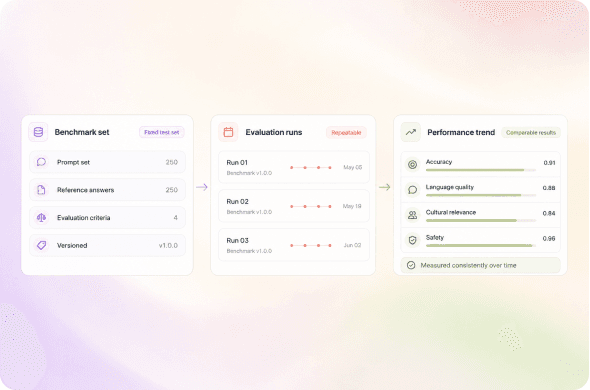
Task: Click the Accuracy progress bar
Action: pyautogui.click(x=481, y=170)
